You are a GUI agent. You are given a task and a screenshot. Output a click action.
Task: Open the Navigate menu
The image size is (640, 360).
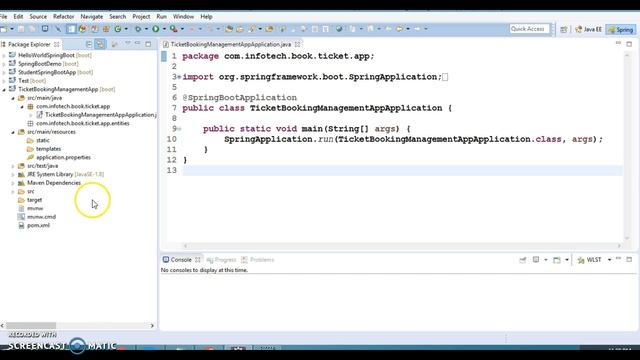pos(91,17)
